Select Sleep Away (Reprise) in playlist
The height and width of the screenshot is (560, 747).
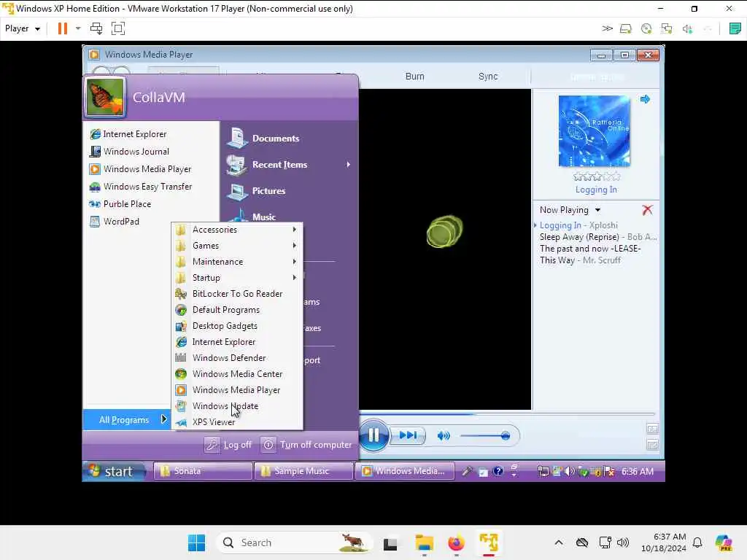(x=598, y=237)
